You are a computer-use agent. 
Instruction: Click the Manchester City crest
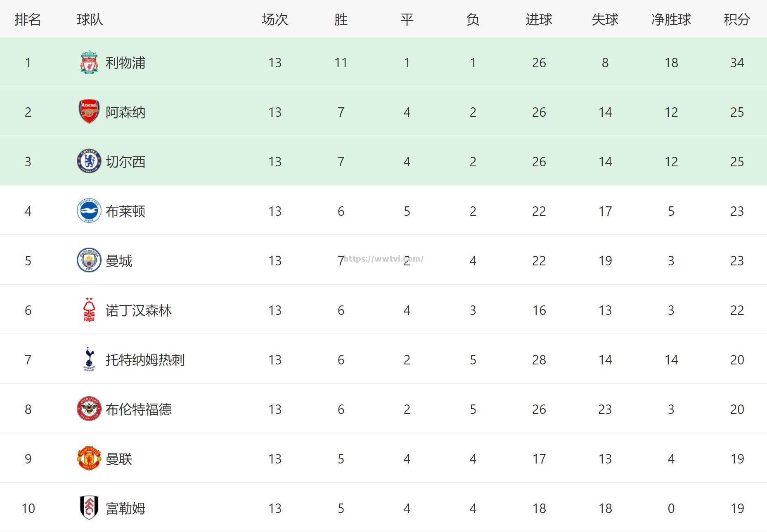tap(89, 260)
